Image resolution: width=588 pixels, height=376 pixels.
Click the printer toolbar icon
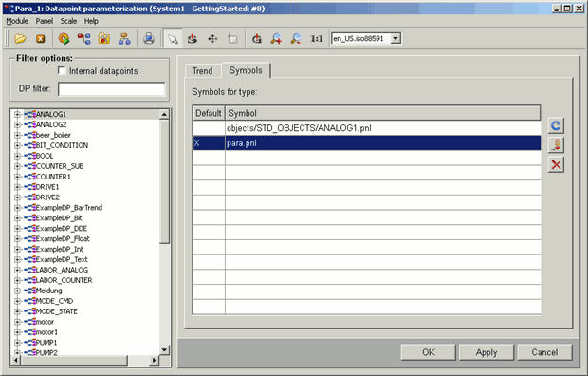point(149,38)
